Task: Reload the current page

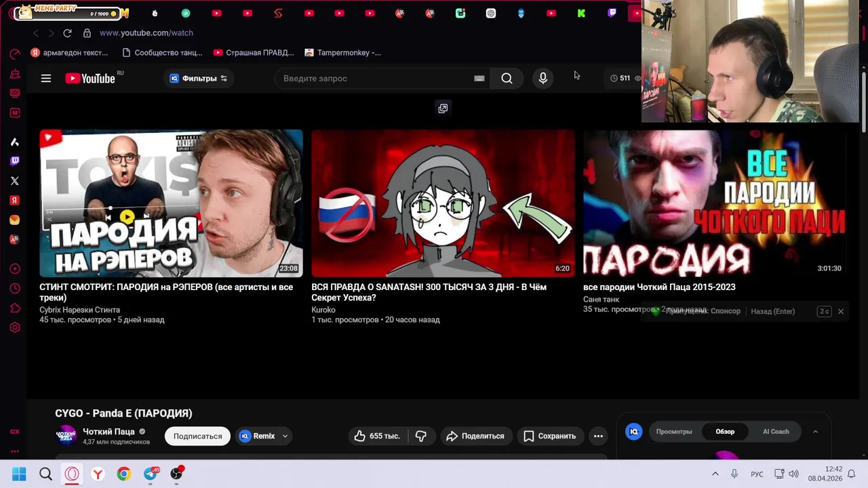Action: pyautogui.click(x=67, y=33)
